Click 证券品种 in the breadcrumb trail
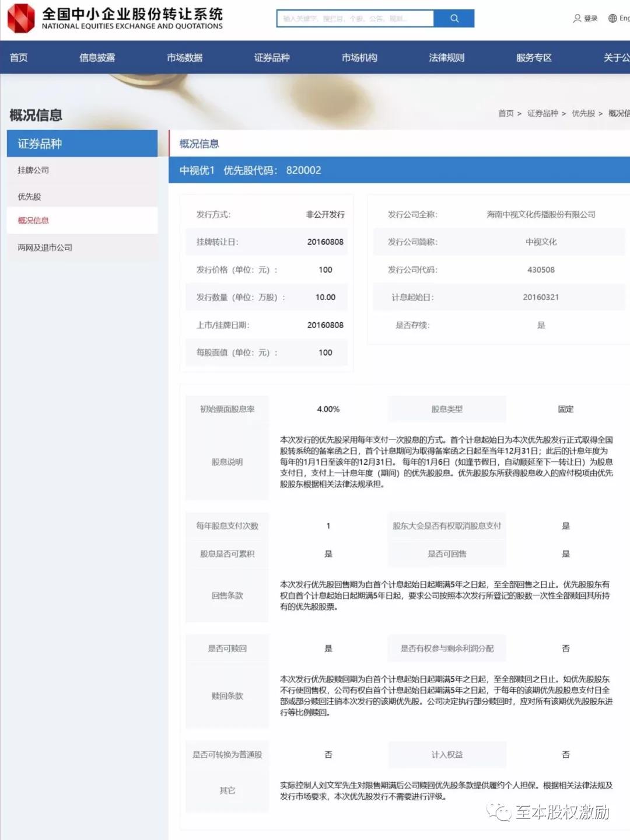630x840 pixels. click(542, 115)
